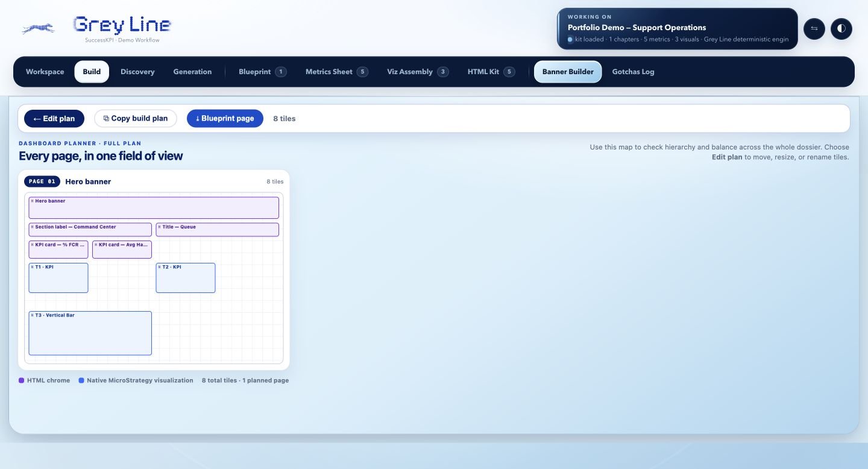The width and height of the screenshot is (868, 469).
Task: Open the HTML Kit tab
Action: click(491, 72)
